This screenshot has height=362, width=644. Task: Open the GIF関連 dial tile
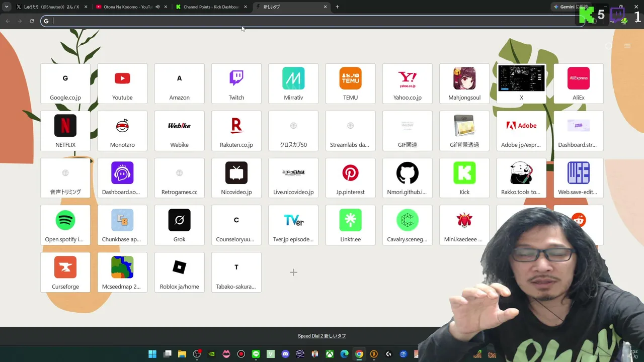coord(408,131)
